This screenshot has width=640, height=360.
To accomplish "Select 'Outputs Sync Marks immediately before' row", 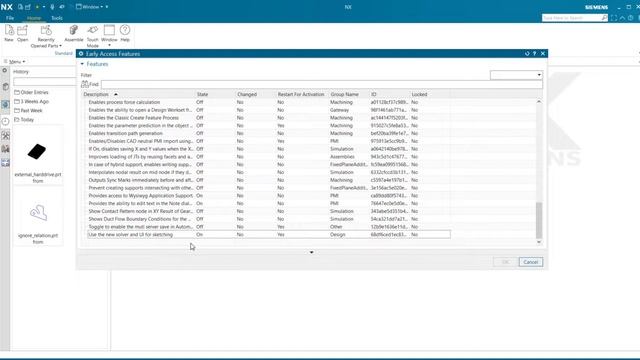I will coord(269,180).
